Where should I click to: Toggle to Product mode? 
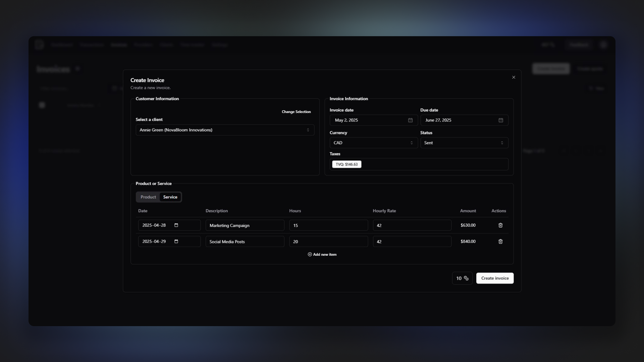point(148,197)
